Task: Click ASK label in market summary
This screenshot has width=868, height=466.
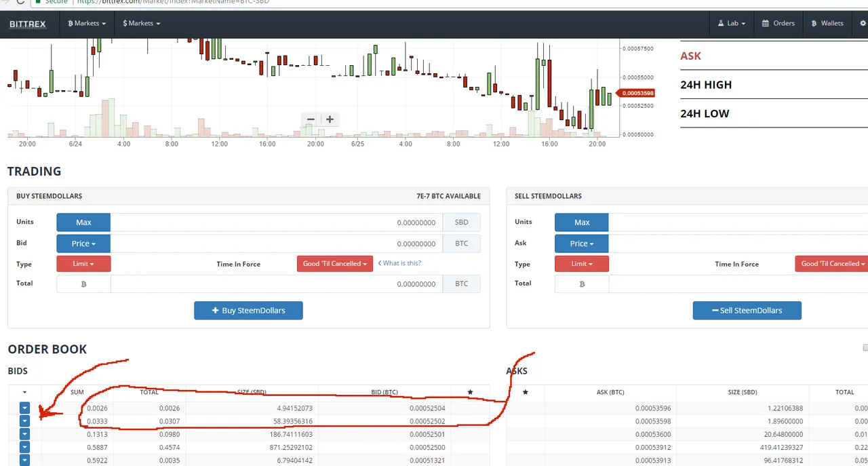Action: (x=690, y=56)
